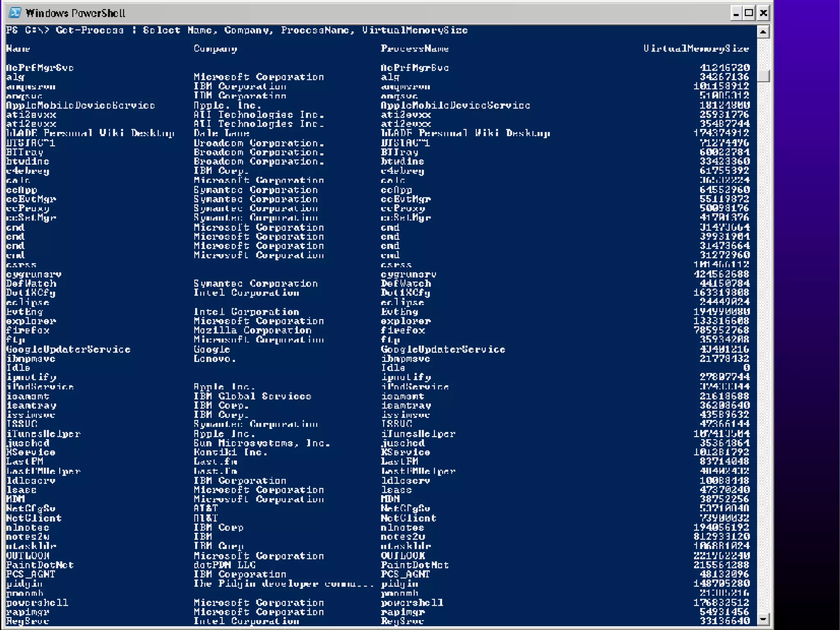Image resolution: width=840 pixels, height=630 pixels.
Task: Click the Mozilla Corporation company text
Action: pos(252,330)
